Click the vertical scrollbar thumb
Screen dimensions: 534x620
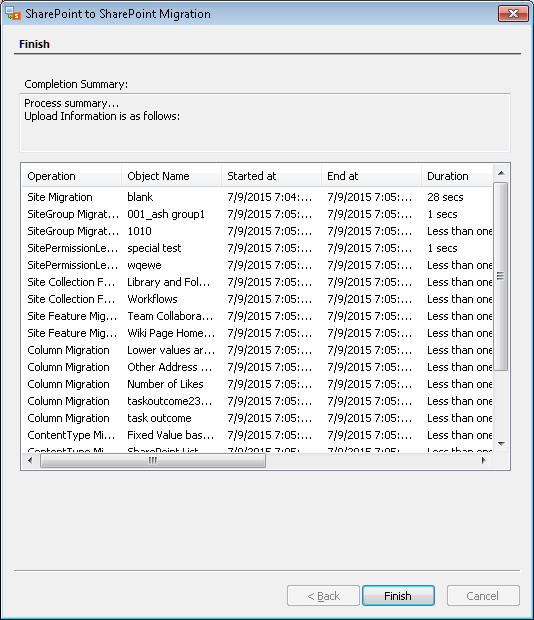click(x=501, y=276)
